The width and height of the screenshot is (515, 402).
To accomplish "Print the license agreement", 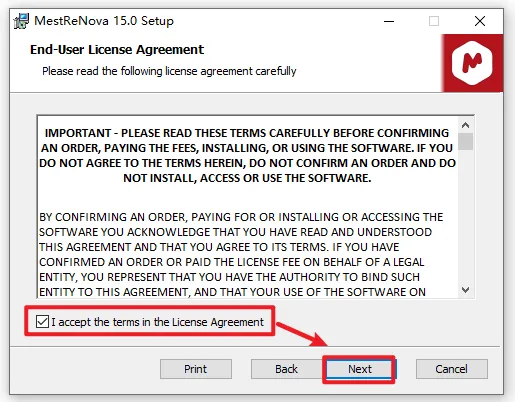I will coord(196,369).
